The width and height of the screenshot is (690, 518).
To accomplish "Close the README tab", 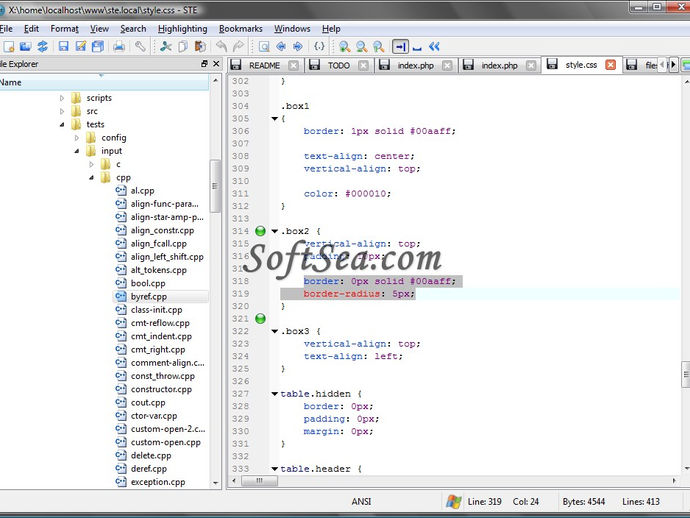I will click(294, 66).
